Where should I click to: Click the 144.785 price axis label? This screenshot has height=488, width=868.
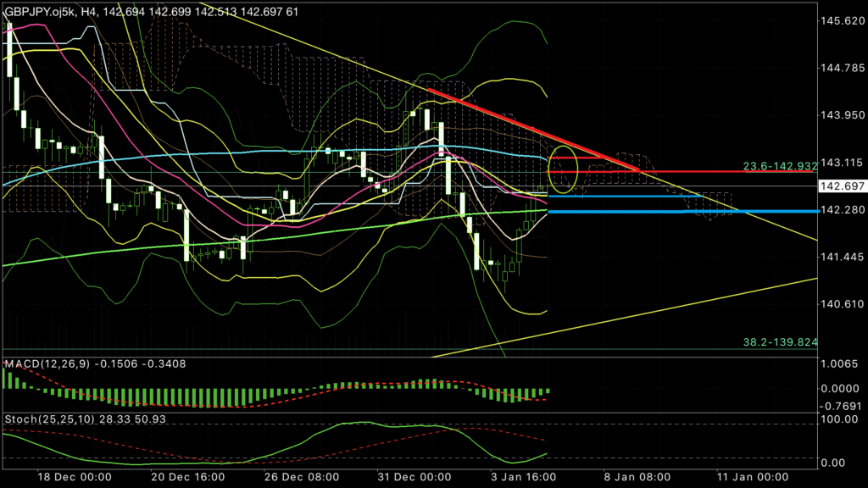843,68
